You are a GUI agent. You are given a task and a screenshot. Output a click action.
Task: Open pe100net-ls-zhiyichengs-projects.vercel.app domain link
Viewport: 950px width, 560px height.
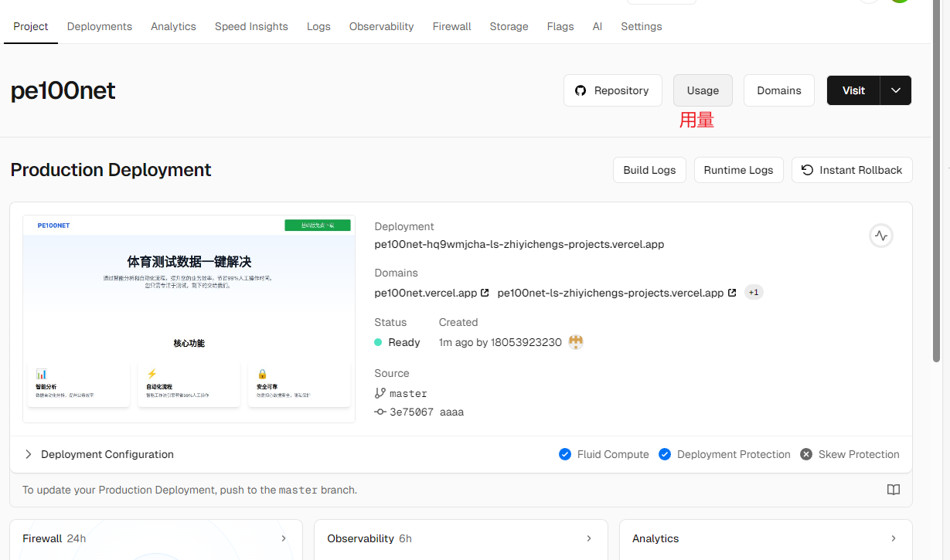611,293
